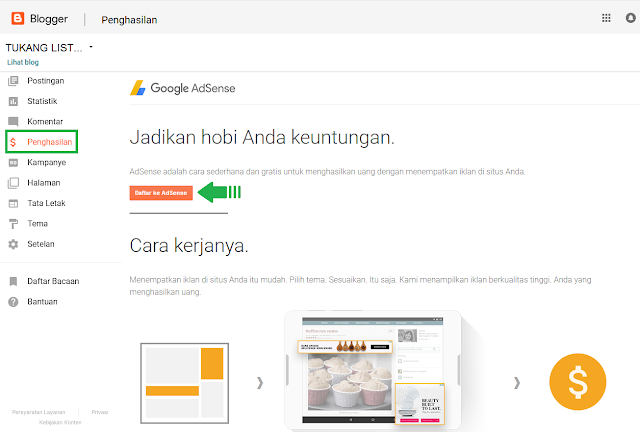
Task: Click the tablet blog preview illustration
Action: click(373, 370)
